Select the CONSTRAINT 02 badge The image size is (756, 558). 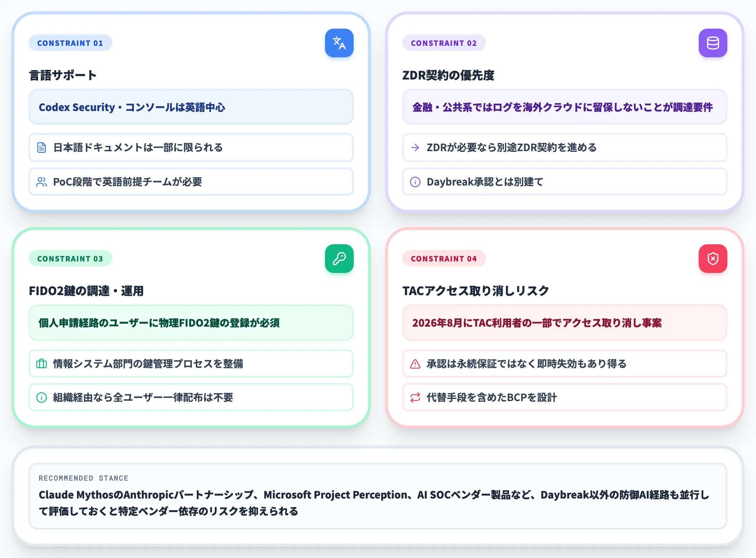pos(444,43)
